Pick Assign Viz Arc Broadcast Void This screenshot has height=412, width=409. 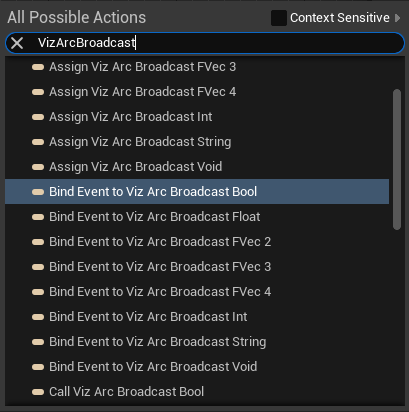[197, 167]
